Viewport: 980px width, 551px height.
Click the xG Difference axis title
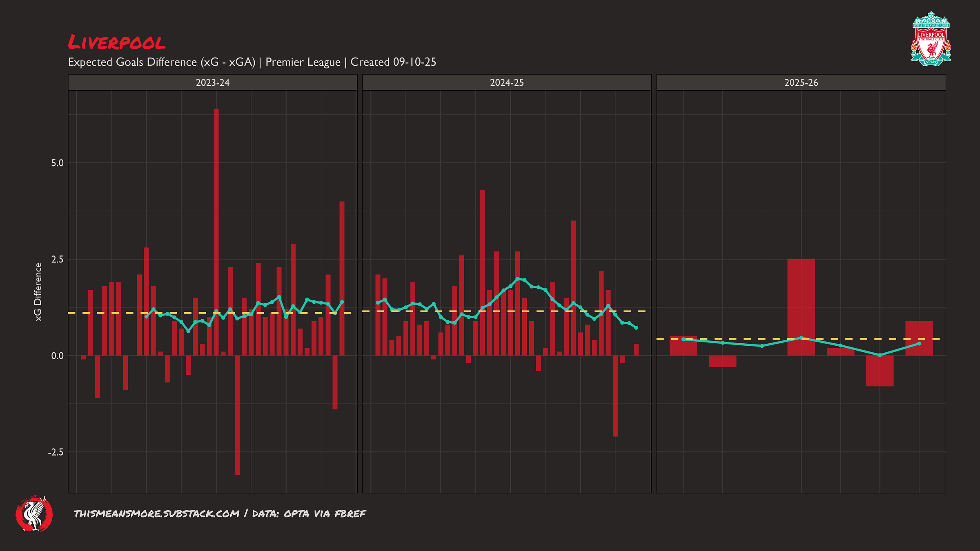point(38,292)
